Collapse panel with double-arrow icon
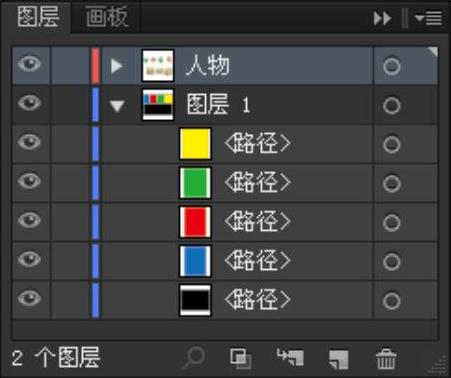Screen dimensions: 451x378 pyautogui.click(x=382, y=18)
